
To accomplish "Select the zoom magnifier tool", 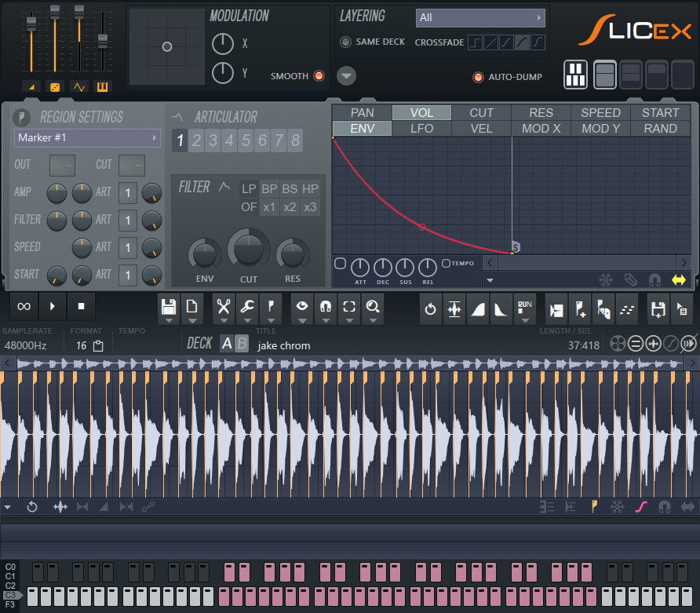I will [372, 306].
